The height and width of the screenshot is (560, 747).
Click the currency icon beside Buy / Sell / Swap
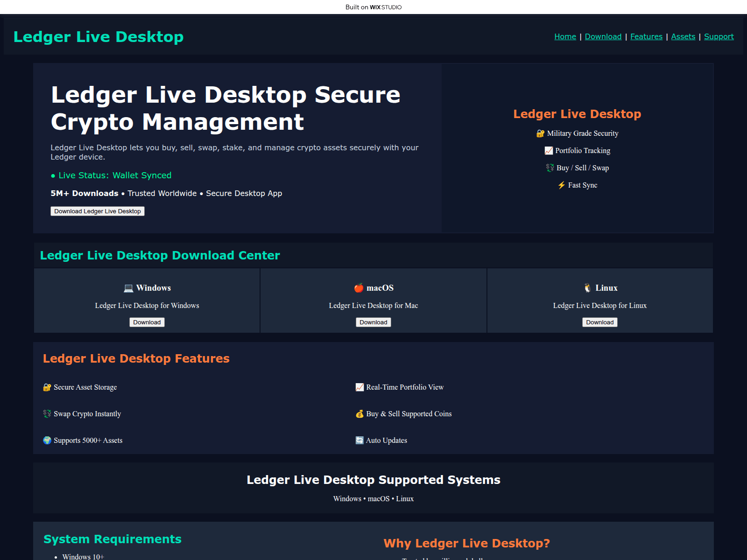point(550,168)
